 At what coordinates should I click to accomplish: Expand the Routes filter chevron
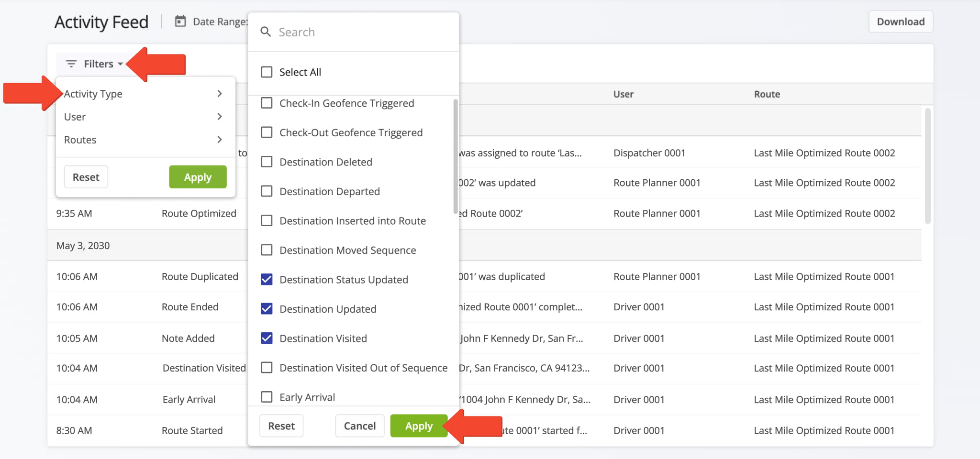coord(220,140)
